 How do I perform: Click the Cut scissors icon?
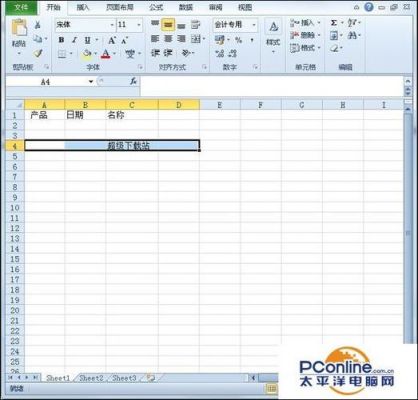point(38,25)
